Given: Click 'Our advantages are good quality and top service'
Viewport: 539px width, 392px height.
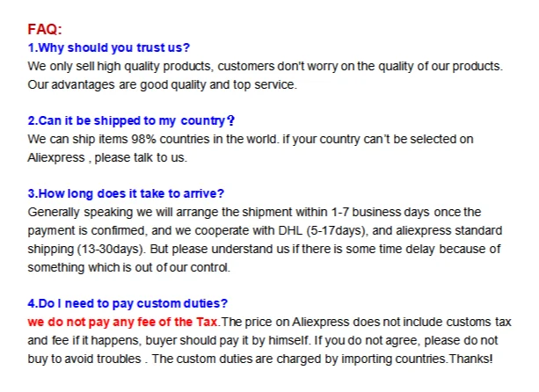Looking at the screenshot, I should click(163, 84).
